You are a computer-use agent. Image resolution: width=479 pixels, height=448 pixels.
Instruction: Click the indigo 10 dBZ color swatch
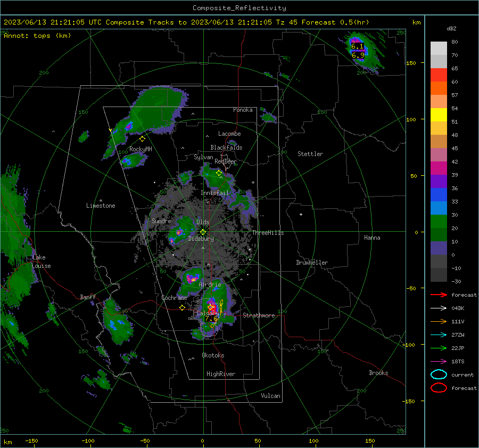tap(439, 248)
